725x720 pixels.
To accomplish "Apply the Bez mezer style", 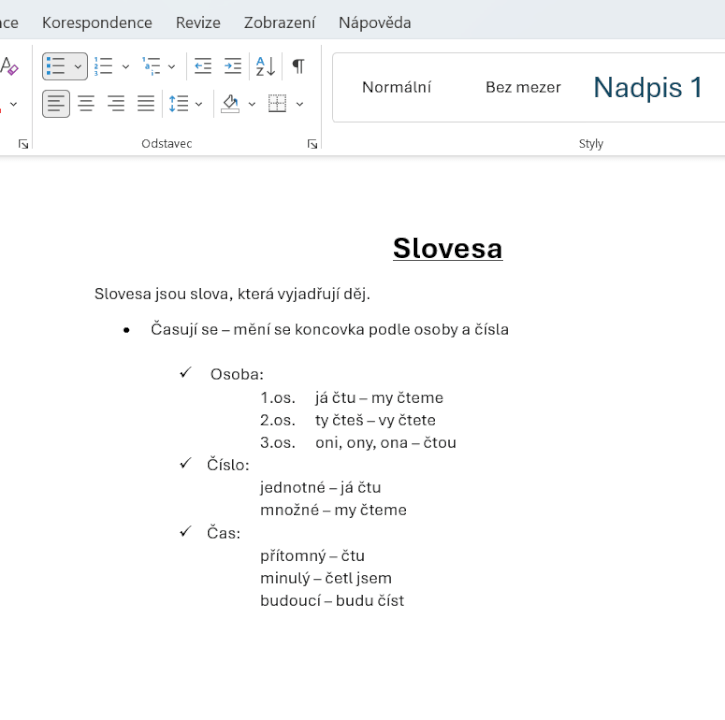I will [x=523, y=87].
